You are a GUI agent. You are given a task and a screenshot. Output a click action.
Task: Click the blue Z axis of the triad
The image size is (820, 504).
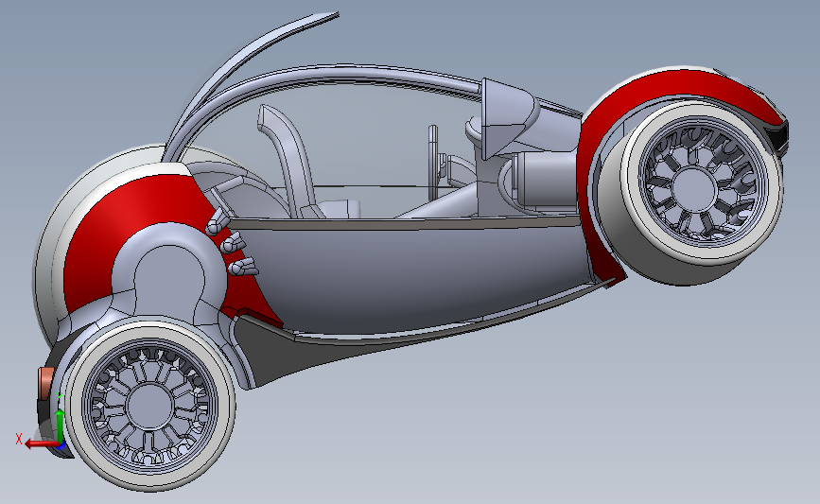tap(61, 446)
